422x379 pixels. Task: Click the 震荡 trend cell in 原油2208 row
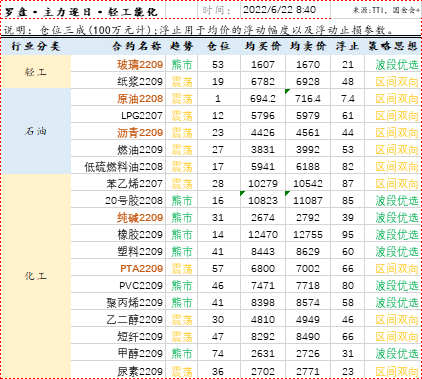pyautogui.click(x=182, y=98)
